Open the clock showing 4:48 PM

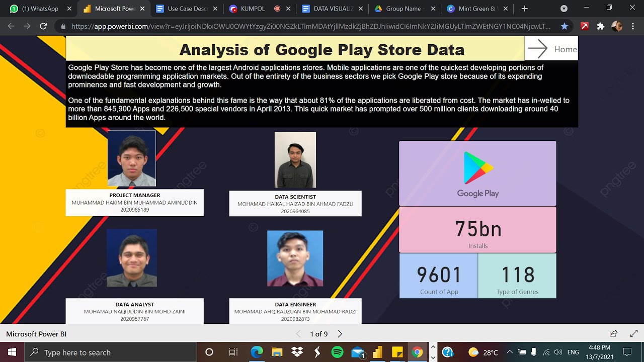(599, 352)
